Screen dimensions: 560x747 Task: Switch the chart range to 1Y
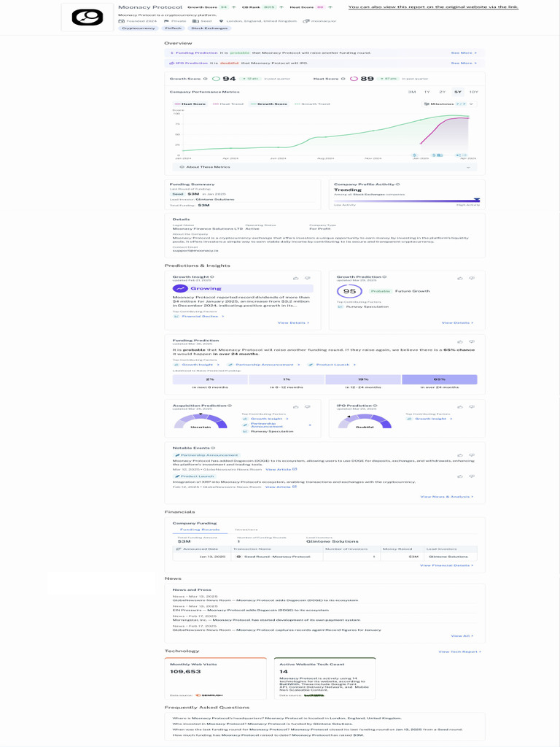(427, 92)
